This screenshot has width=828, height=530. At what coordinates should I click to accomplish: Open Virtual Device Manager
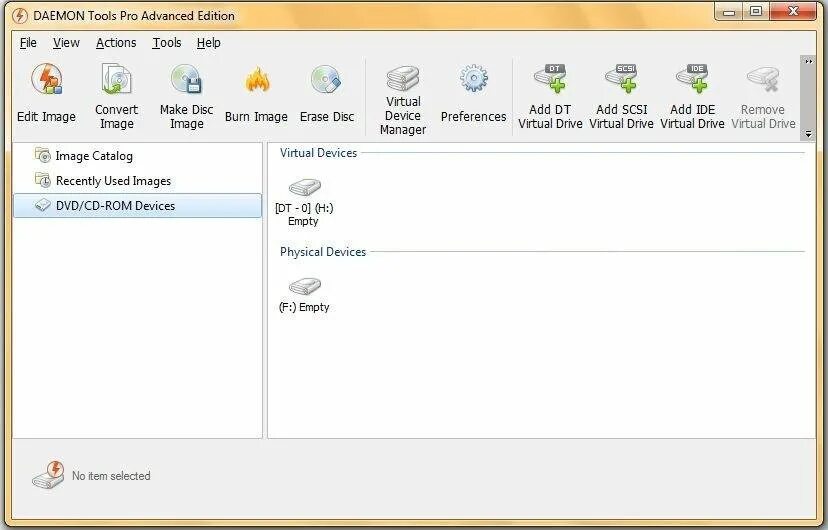click(403, 100)
